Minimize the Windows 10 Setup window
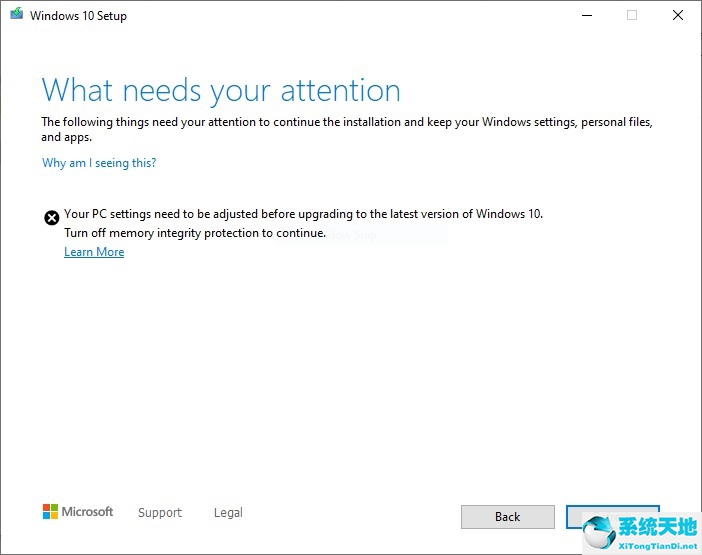 tap(587, 15)
